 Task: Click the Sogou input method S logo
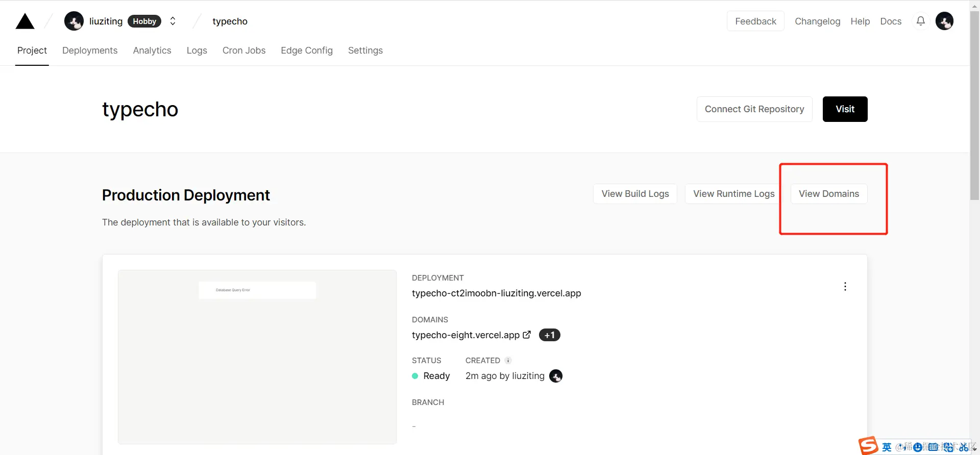tap(868, 446)
